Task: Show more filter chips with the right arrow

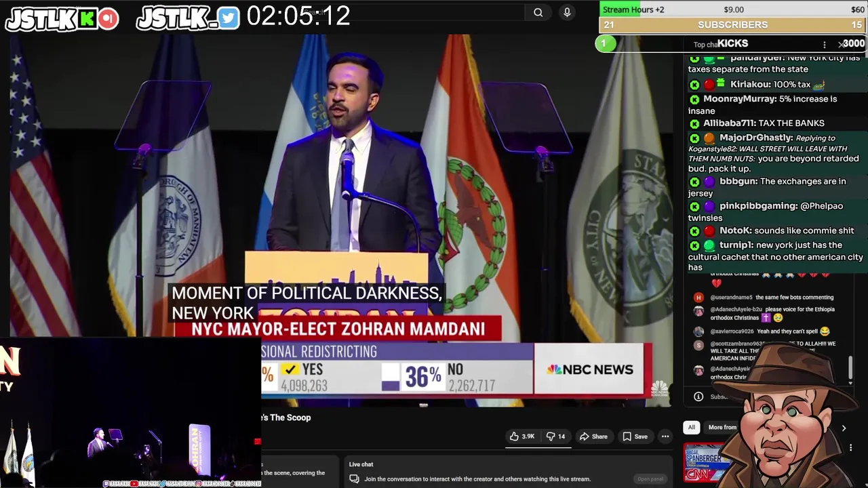Action: [844, 428]
